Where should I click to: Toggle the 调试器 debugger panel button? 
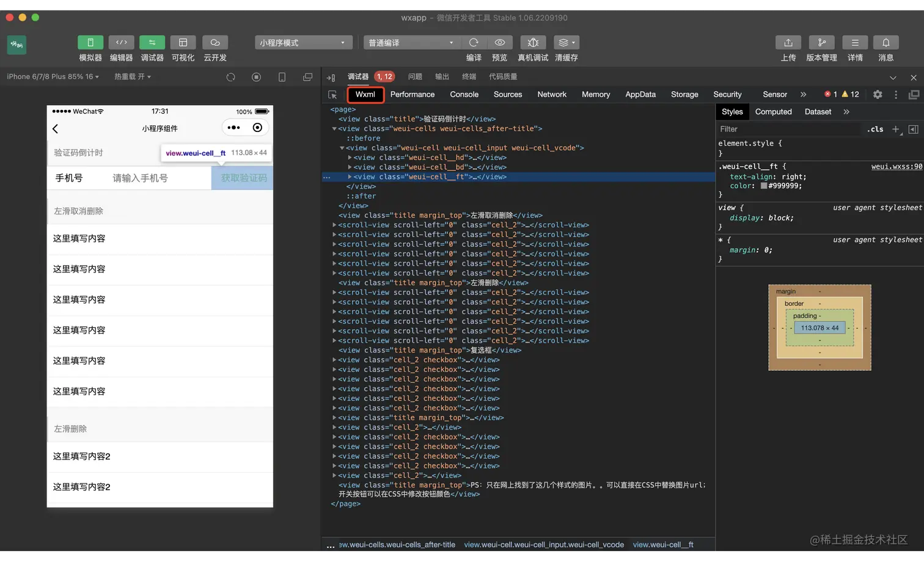[152, 42]
